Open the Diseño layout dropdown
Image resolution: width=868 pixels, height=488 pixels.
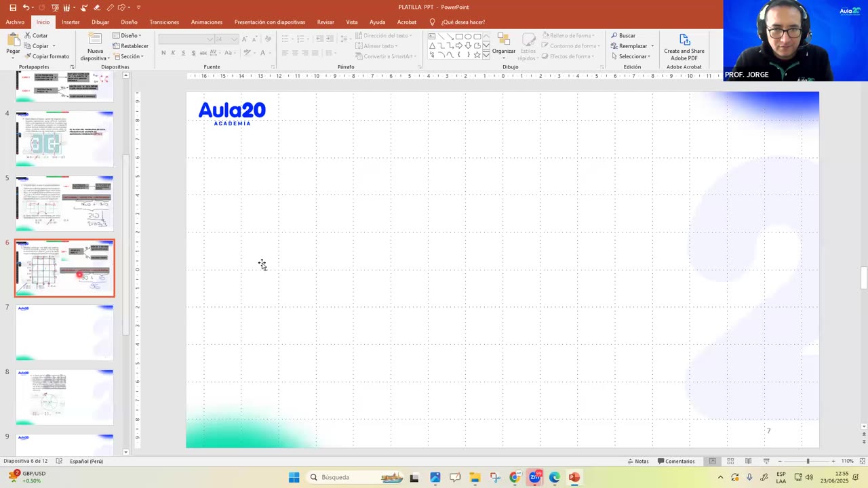[x=127, y=35]
